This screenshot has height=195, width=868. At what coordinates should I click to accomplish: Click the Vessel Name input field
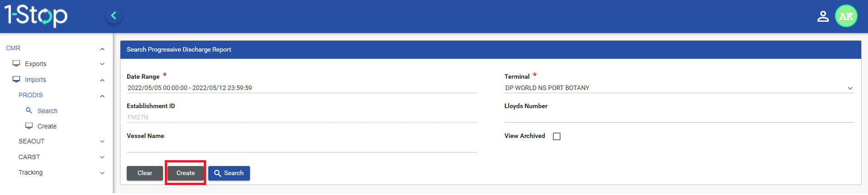click(302, 147)
